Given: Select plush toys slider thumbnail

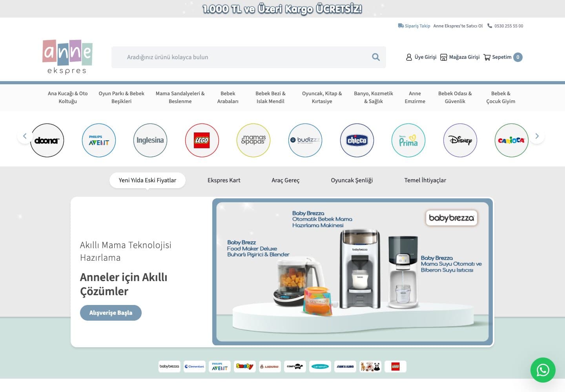Looking at the screenshot, I should coord(370,367).
